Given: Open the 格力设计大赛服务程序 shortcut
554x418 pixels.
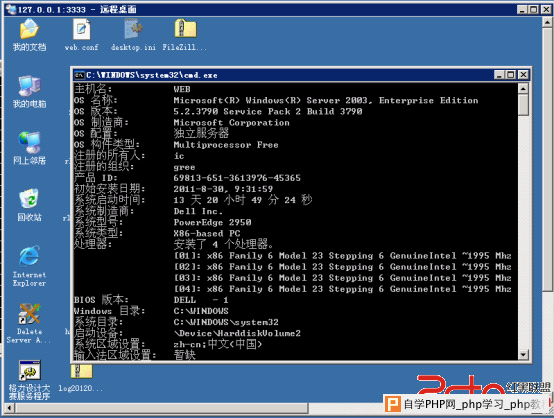Looking at the screenshot, I should pos(30,371).
